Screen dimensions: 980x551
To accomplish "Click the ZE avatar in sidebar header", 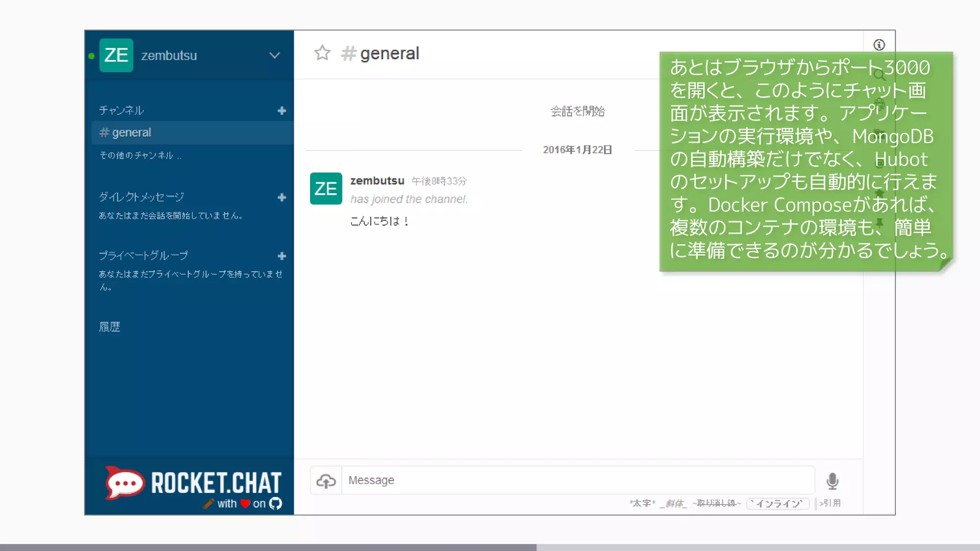I will click(116, 55).
